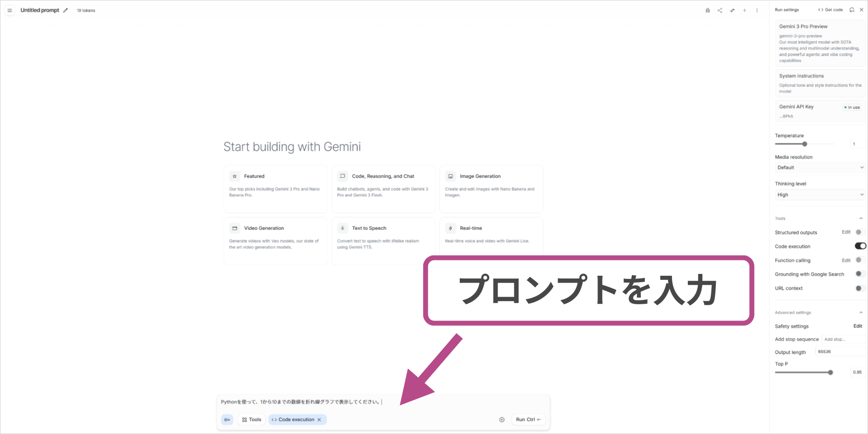Open the three-dot overflow menu
Viewport: 868px width, 434px height.
757,10
